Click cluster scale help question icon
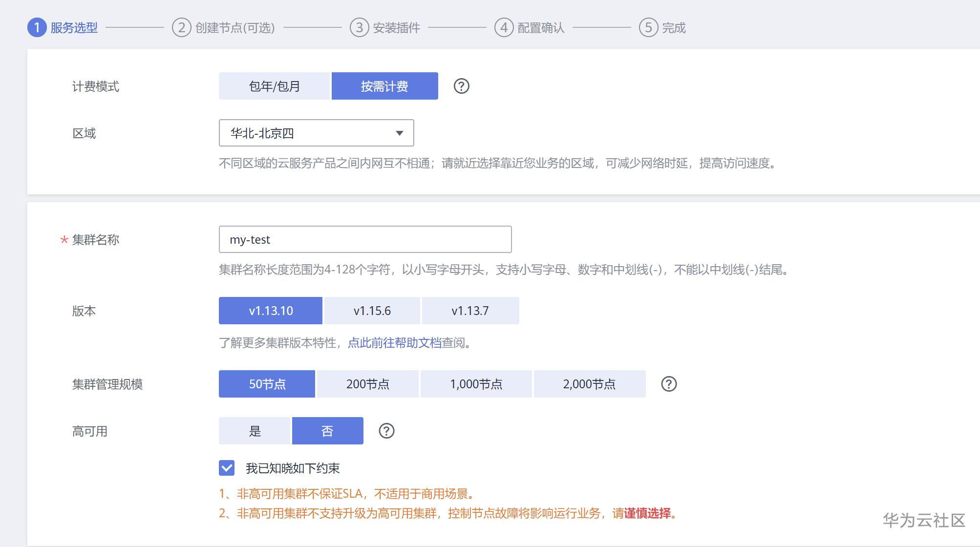This screenshot has width=980, height=547. pyautogui.click(x=668, y=384)
